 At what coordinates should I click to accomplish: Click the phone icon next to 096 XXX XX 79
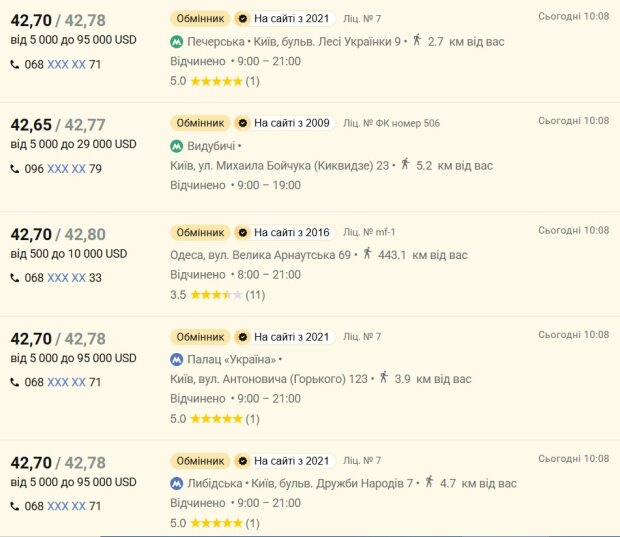(x=15, y=169)
